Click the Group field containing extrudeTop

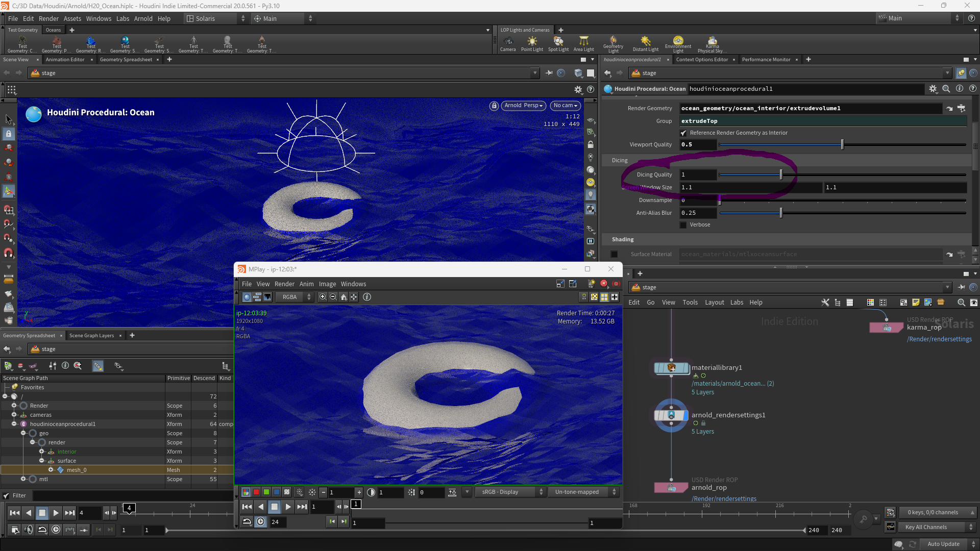(x=823, y=121)
